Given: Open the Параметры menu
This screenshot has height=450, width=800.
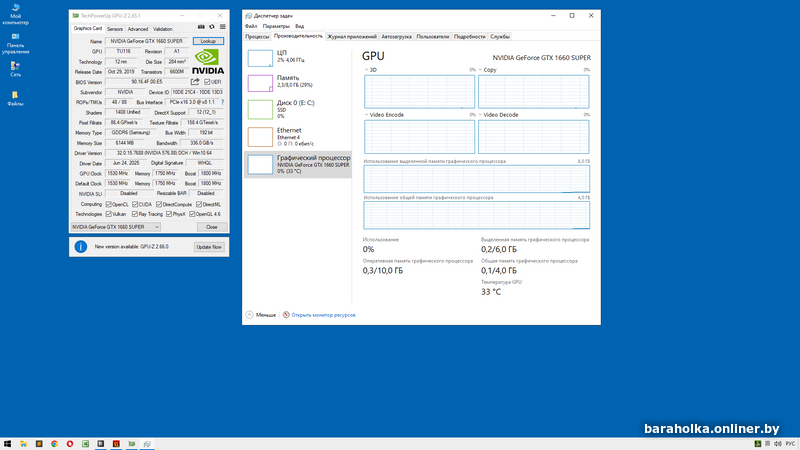Looking at the screenshot, I should point(276,26).
